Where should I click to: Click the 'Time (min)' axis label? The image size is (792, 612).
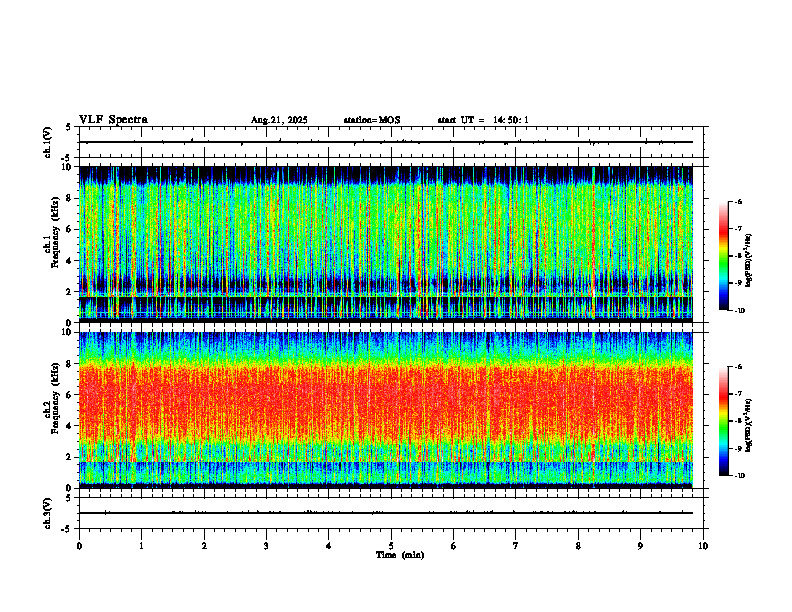tap(400, 555)
